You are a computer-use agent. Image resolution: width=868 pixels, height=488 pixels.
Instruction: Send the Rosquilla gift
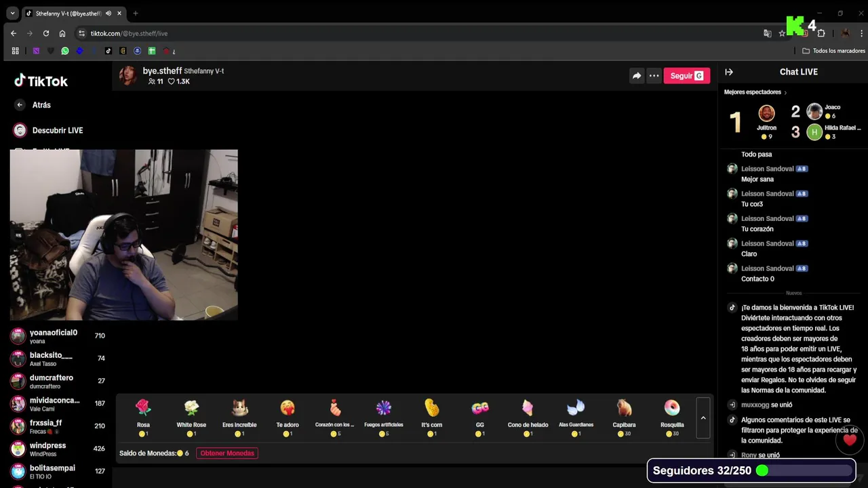pos(672,418)
